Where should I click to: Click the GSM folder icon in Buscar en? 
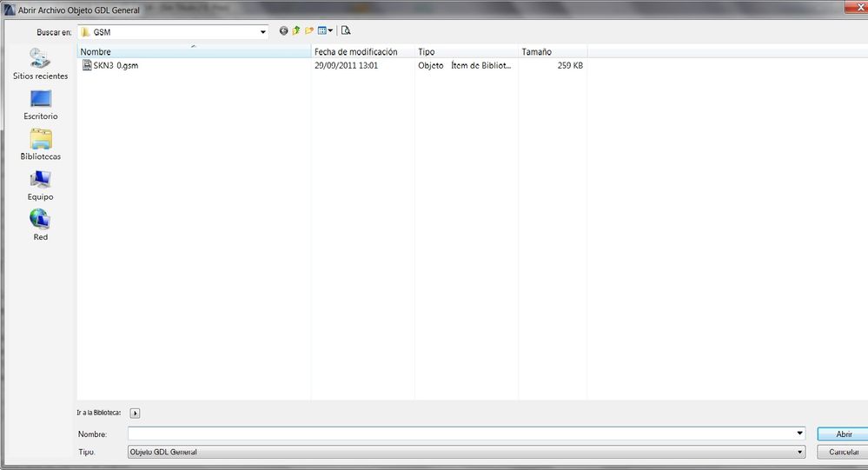[85, 32]
